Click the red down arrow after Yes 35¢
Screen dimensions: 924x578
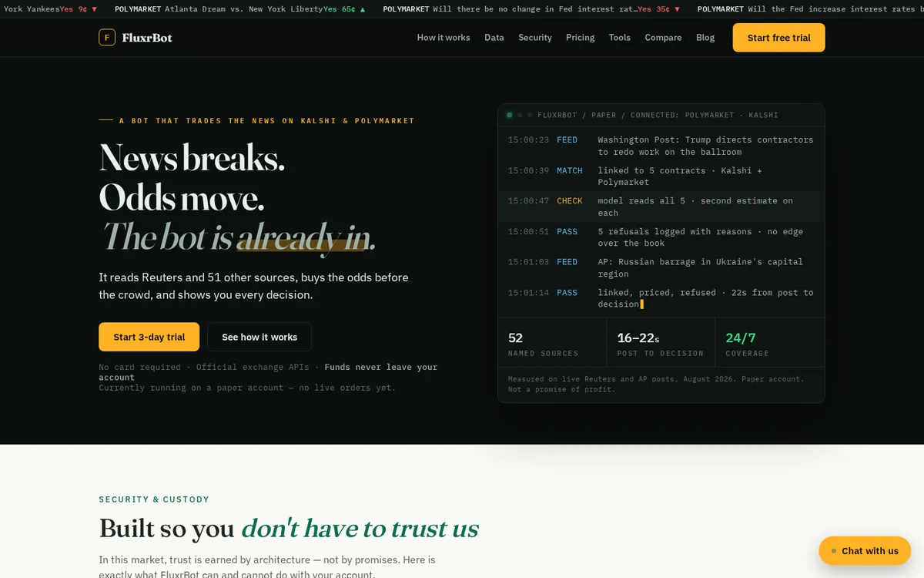click(677, 9)
